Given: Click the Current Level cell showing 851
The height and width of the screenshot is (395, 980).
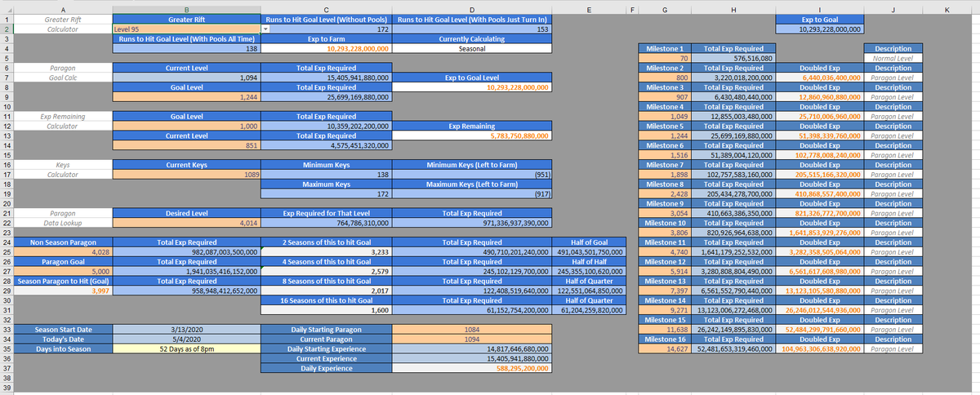Looking at the screenshot, I should [185, 145].
